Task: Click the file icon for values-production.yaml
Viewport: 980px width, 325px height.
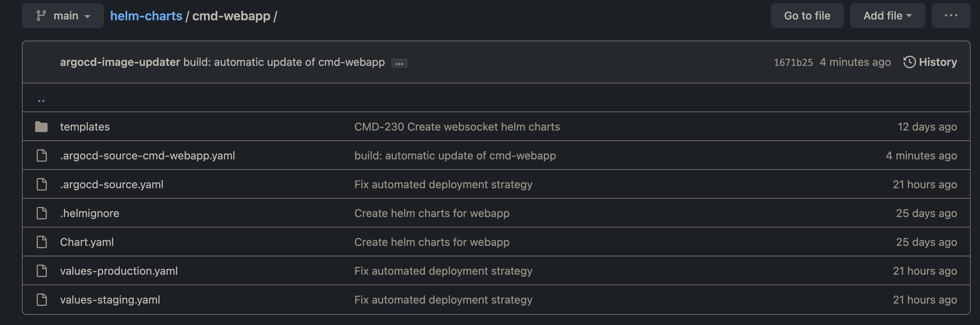Action: point(41,270)
